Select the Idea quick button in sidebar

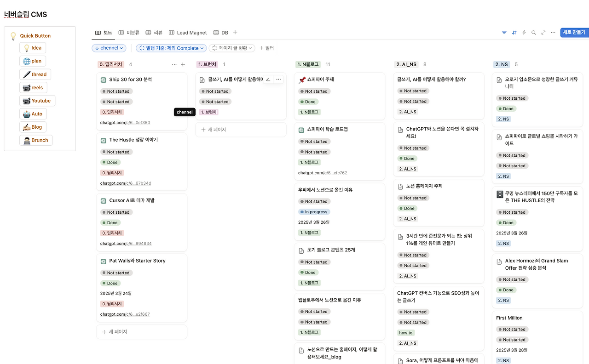pyautogui.click(x=32, y=47)
